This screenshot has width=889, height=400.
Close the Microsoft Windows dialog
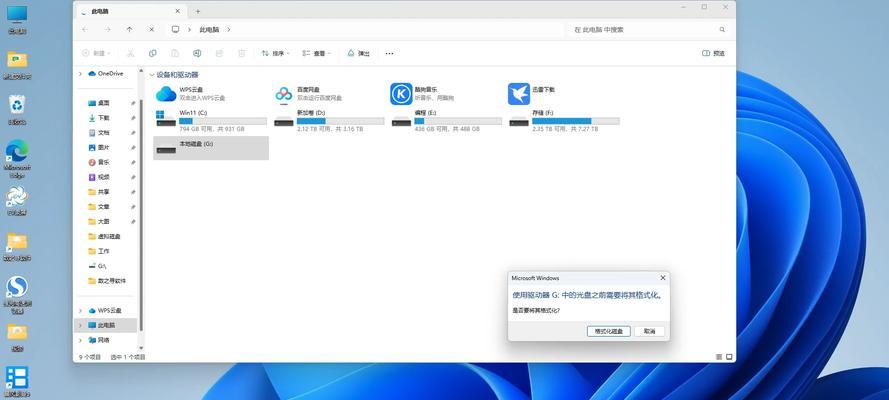coord(663,278)
